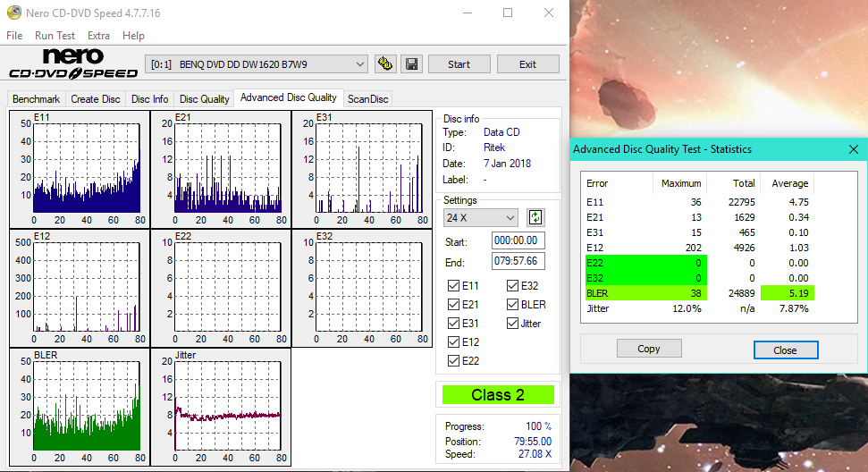
Task: Click the Jitter row average 7.87%
Action: pos(794,308)
